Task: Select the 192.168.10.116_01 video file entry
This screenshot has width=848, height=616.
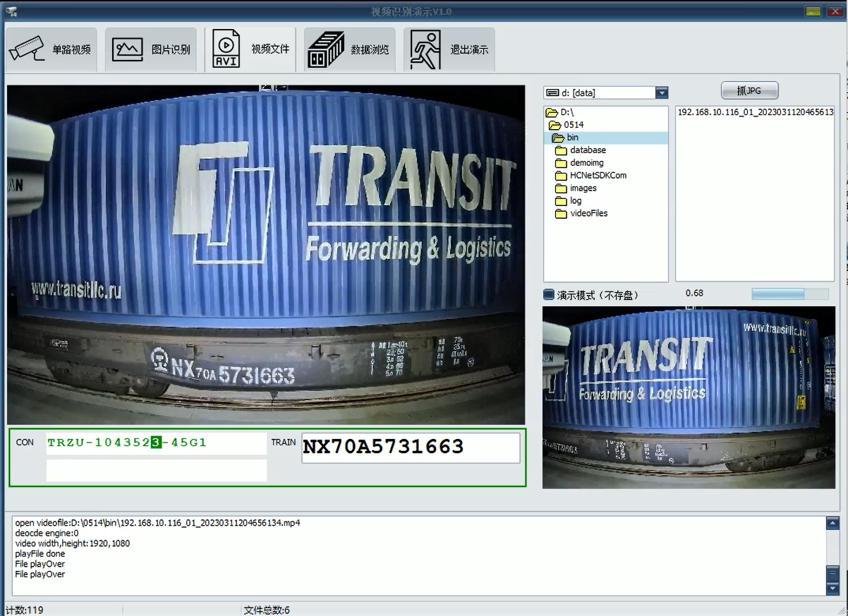Action: tap(755, 112)
